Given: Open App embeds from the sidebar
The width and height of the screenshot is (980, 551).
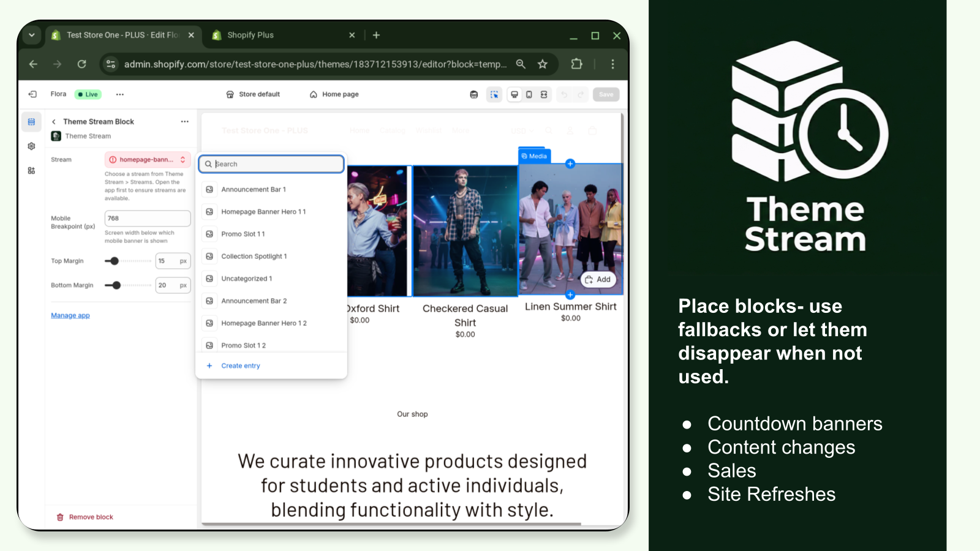Looking at the screenshot, I should [x=31, y=171].
